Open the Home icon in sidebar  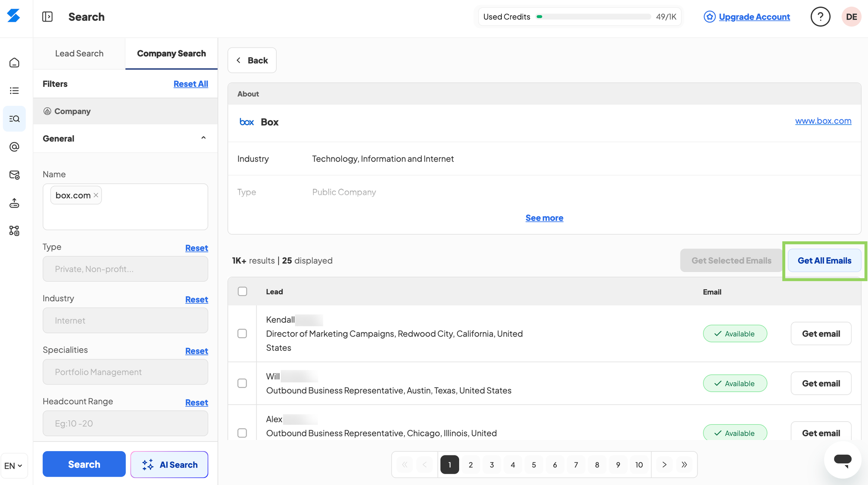[14, 63]
